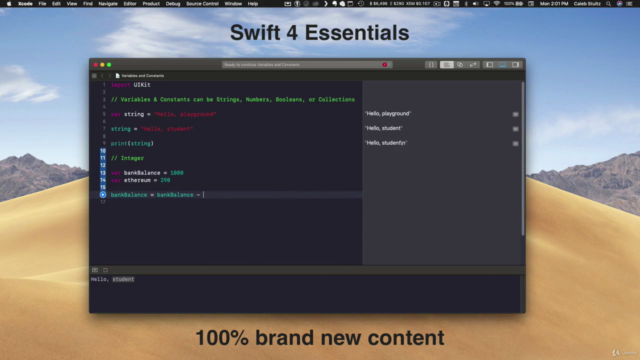Toggle the Navigator panel visibility
This screenshot has height=360, width=640.
pyautogui.click(x=489, y=64)
